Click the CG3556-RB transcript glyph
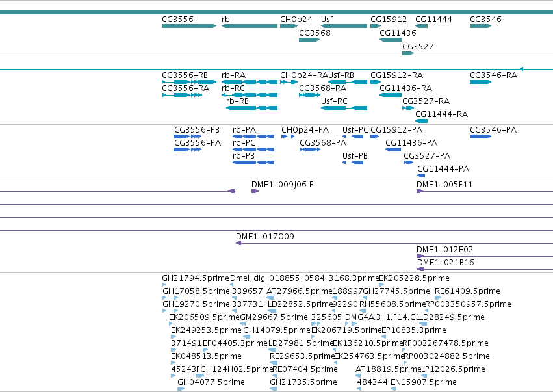The image size is (553, 392). coord(189,82)
